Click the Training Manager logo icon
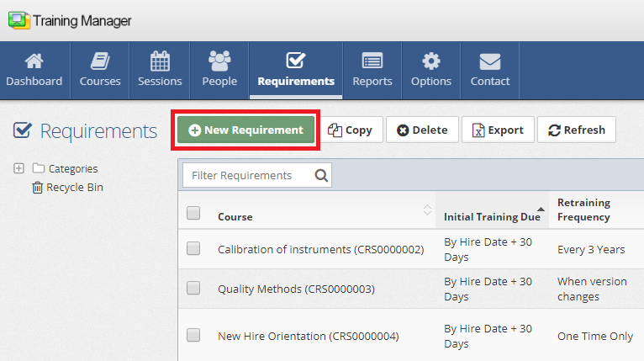This screenshot has height=361, width=644. [18, 20]
